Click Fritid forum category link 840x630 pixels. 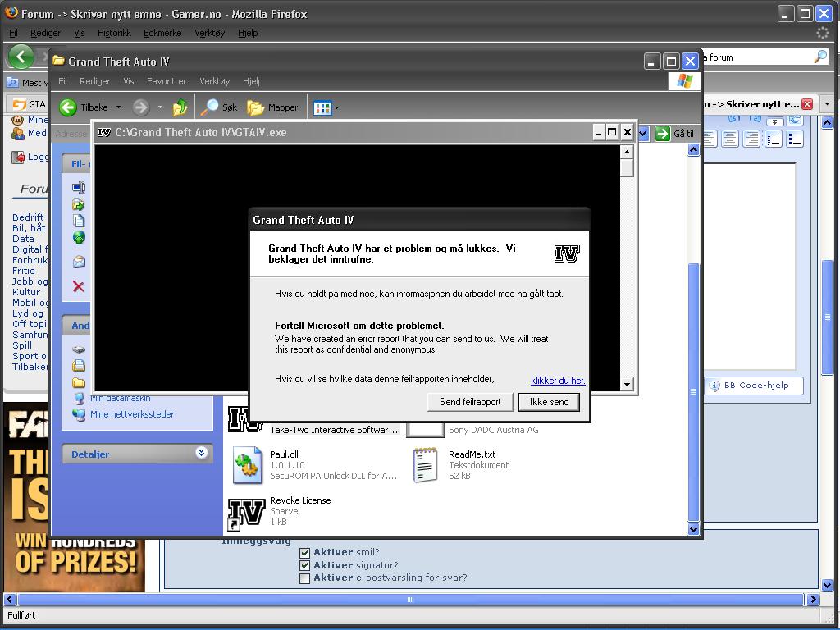[24, 271]
